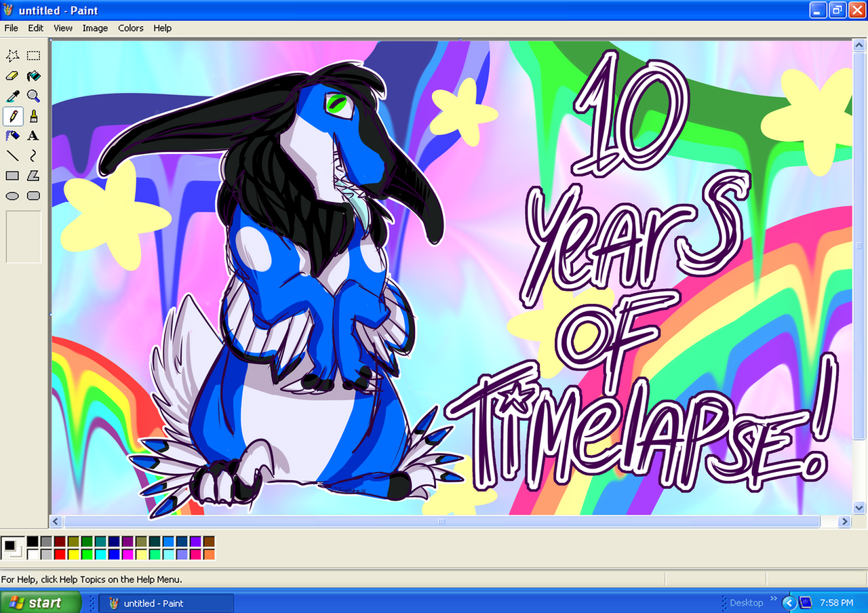Select the sky blue swatch
This screenshot has height=613, width=868.
[x=168, y=542]
